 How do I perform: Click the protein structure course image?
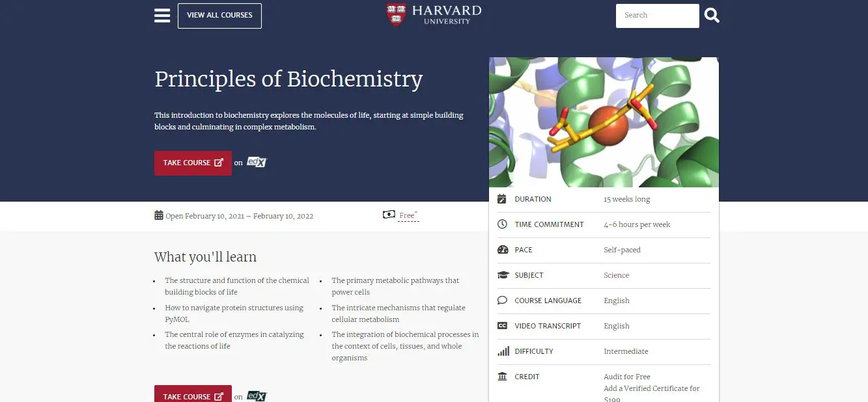(x=604, y=122)
